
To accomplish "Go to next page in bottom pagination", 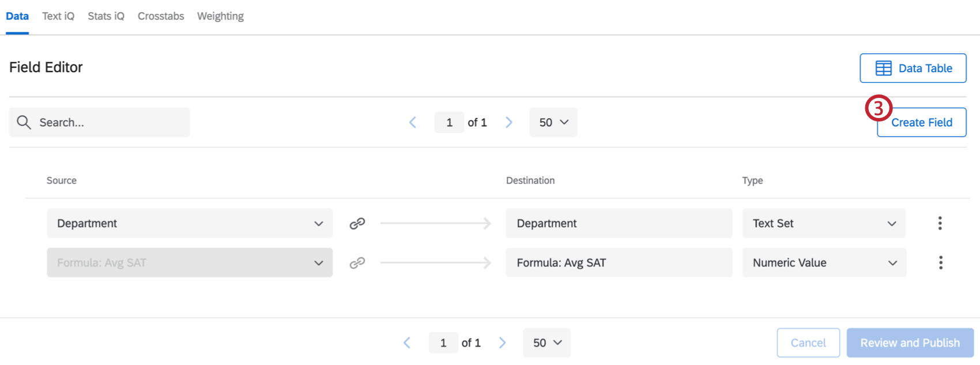I will pyautogui.click(x=503, y=343).
